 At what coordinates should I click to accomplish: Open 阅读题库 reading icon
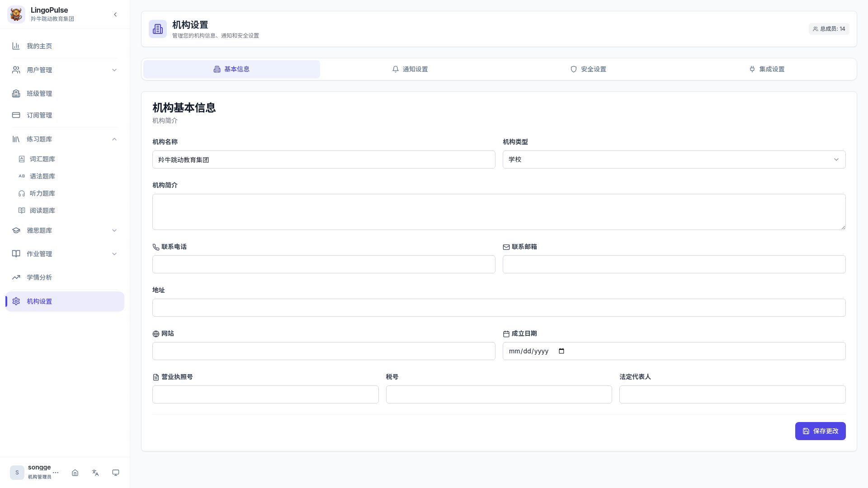(22, 210)
